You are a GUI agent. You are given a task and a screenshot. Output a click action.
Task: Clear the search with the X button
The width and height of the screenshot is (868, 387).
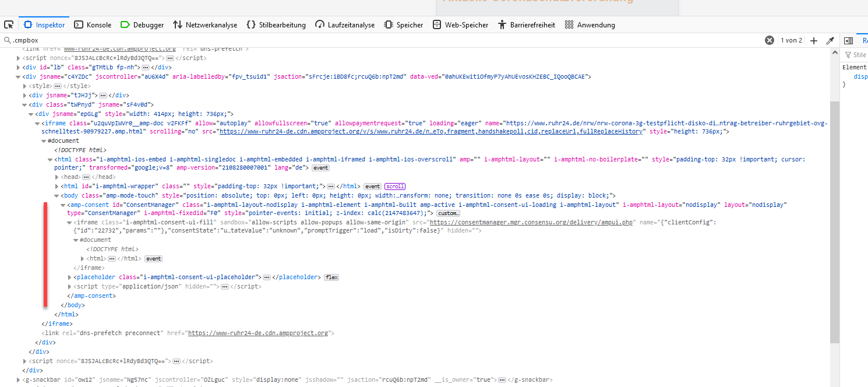(x=770, y=40)
